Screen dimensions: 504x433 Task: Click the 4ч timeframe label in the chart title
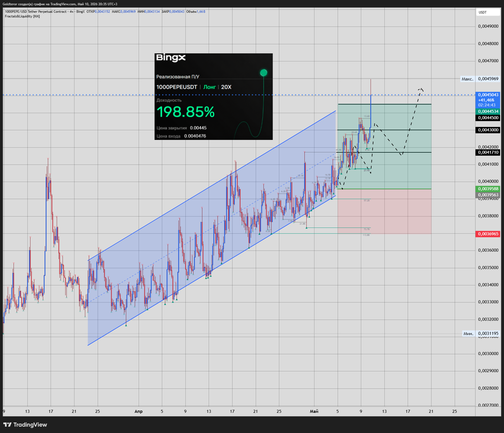click(x=71, y=12)
